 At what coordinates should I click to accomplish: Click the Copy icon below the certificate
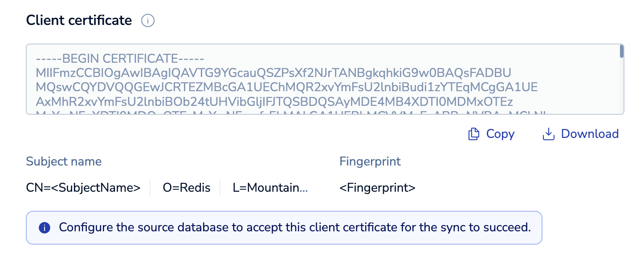(x=473, y=134)
